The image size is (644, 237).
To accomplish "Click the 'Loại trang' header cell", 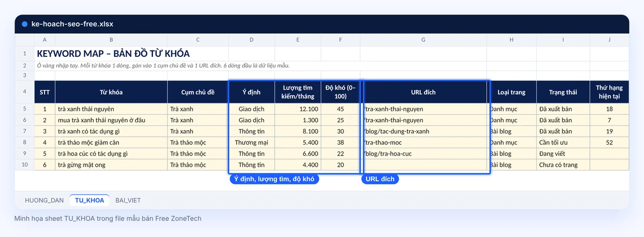I will click(x=511, y=92).
